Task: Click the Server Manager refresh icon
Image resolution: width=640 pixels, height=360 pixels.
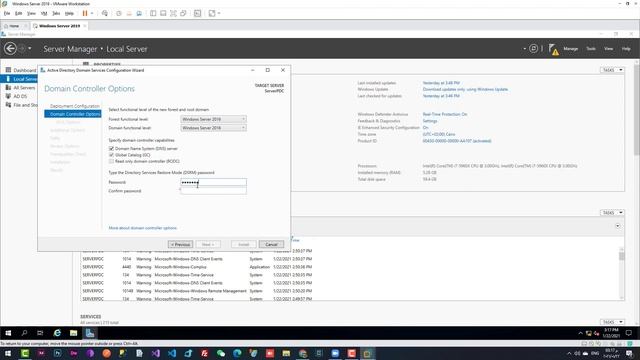Action: pos(533,49)
